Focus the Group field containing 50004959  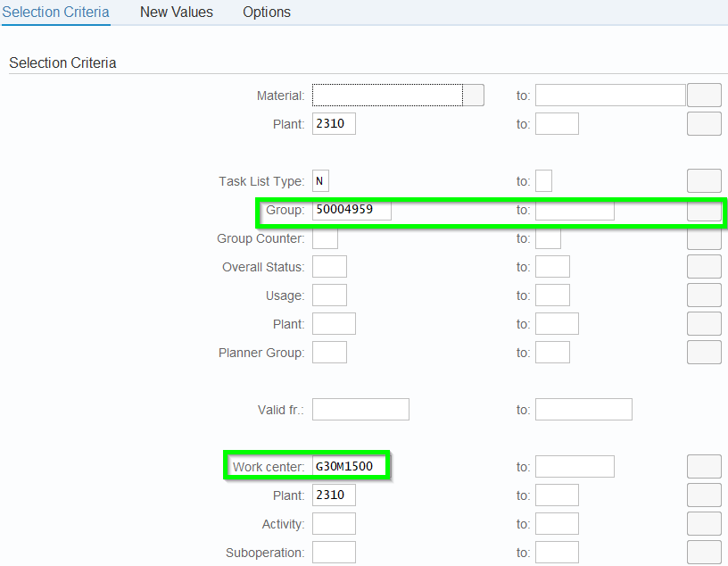tap(352, 211)
